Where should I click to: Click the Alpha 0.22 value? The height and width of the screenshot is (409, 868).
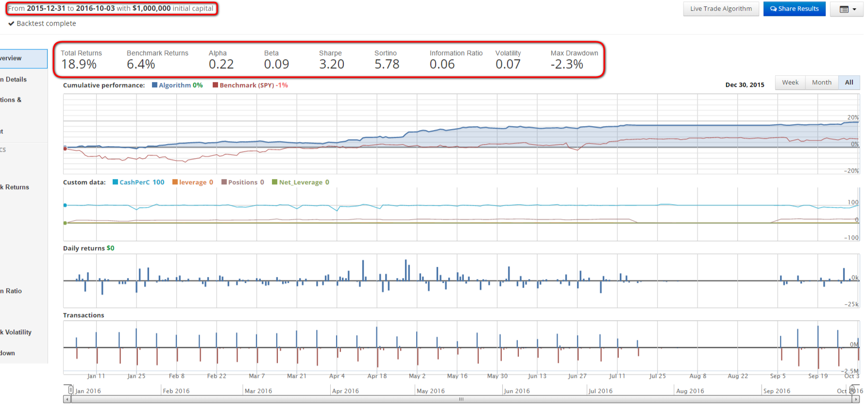coord(221,64)
